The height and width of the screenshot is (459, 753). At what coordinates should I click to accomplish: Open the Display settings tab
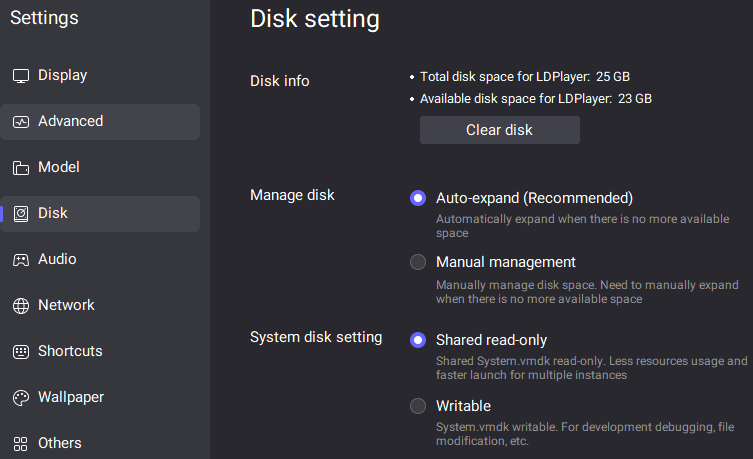point(100,76)
